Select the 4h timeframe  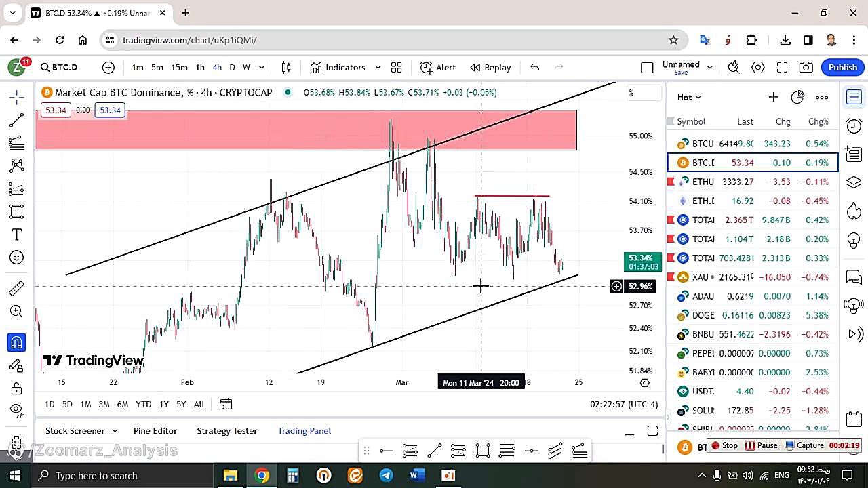[x=217, y=67]
